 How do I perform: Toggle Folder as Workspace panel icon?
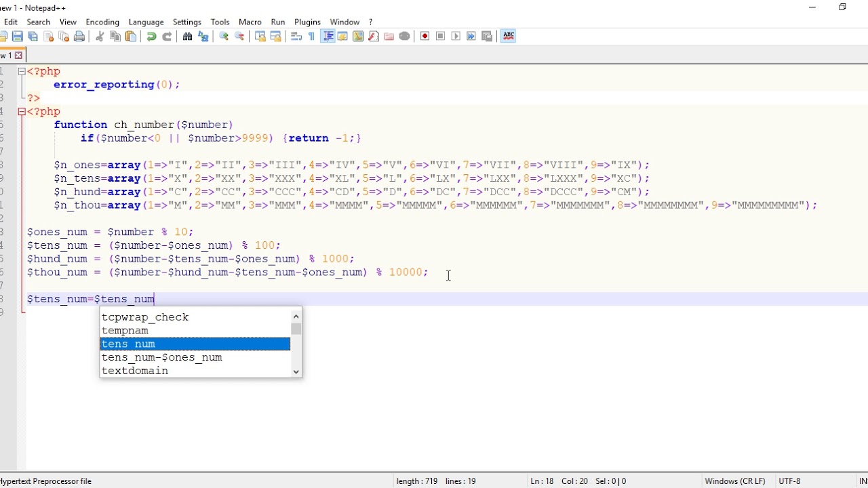[389, 36]
